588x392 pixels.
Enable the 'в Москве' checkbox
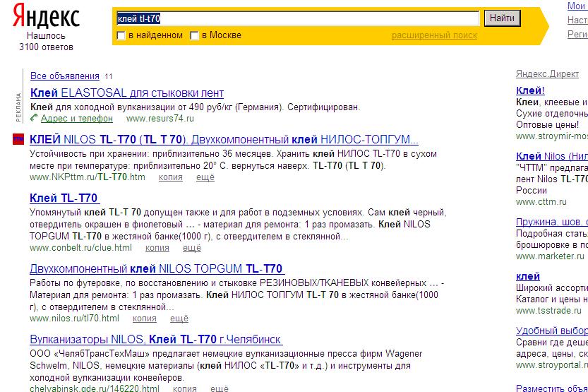click(194, 35)
